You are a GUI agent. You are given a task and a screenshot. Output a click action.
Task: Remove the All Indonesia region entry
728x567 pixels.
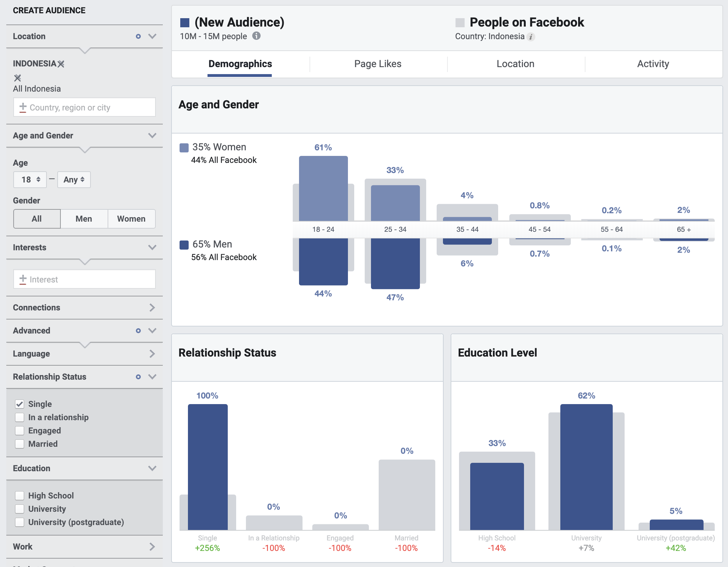point(17,78)
